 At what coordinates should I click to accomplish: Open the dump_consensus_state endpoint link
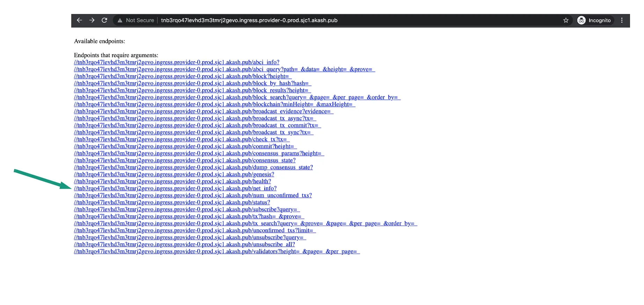tap(193, 167)
